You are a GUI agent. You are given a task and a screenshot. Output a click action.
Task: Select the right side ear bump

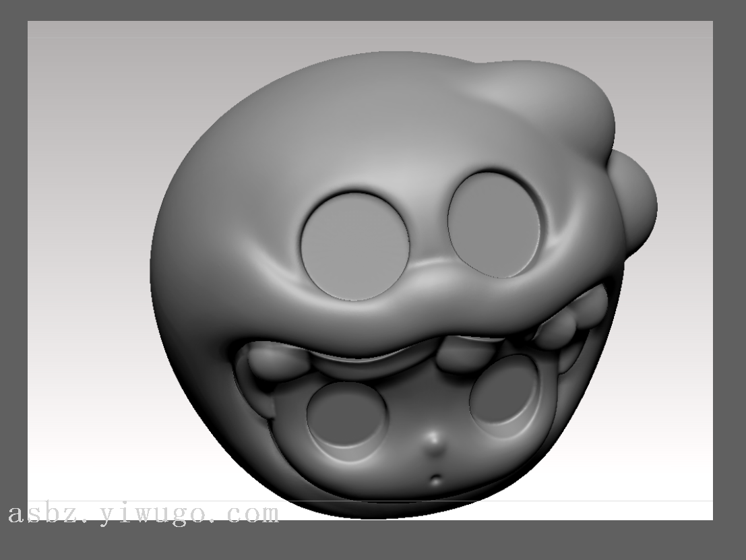635,199
